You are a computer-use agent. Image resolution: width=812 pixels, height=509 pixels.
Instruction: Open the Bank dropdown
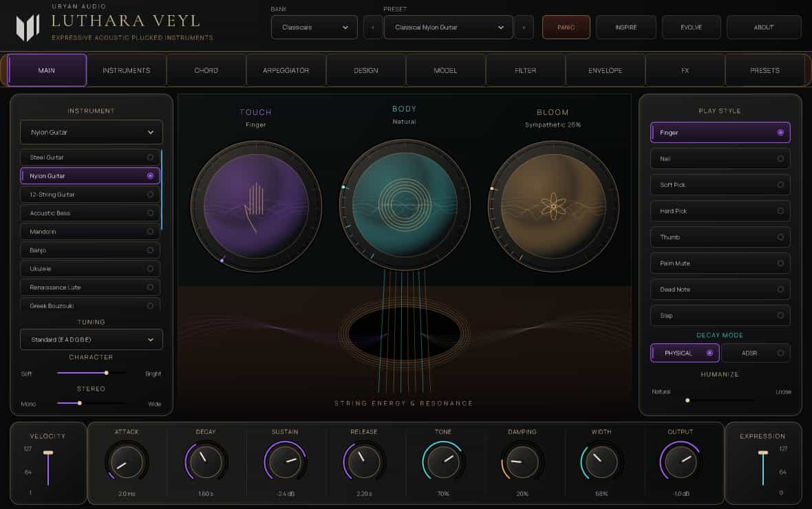[x=314, y=28]
